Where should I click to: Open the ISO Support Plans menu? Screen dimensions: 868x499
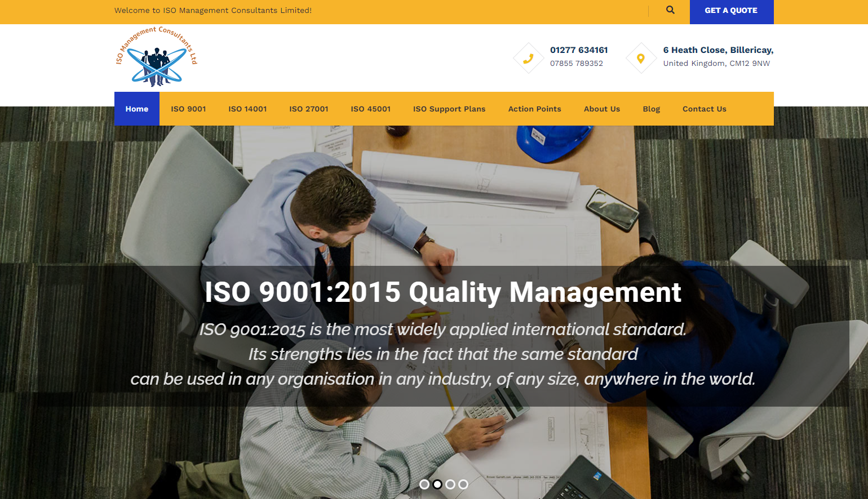tap(449, 109)
